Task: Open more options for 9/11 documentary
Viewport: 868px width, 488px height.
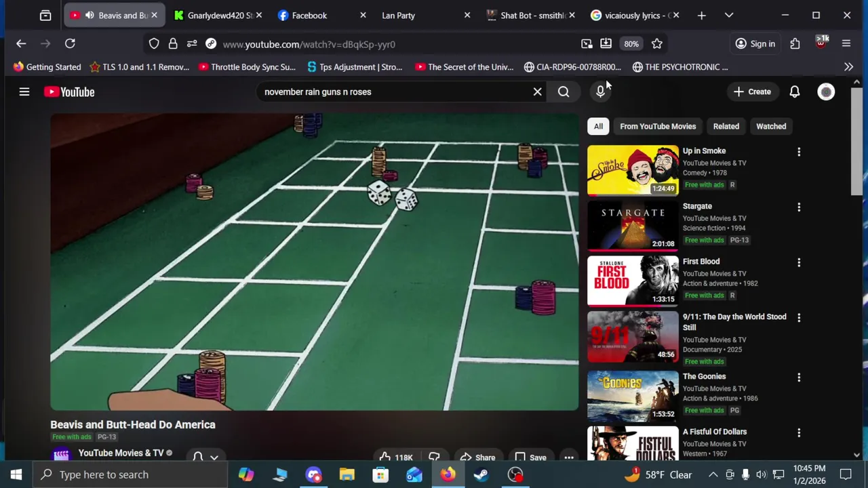Action: tap(799, 317)
